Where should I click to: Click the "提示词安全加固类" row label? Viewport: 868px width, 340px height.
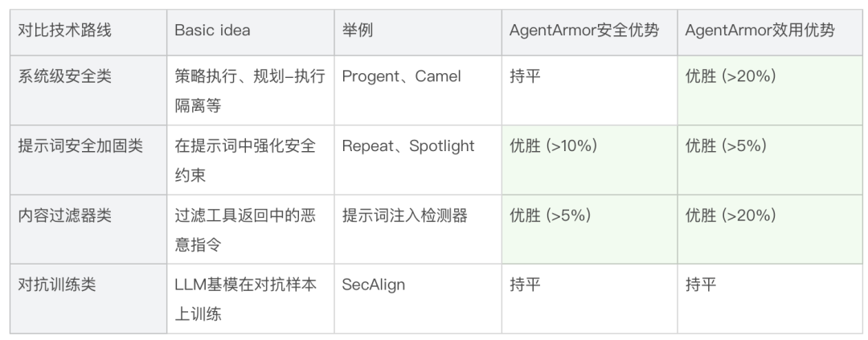click(x=80, y=145)
